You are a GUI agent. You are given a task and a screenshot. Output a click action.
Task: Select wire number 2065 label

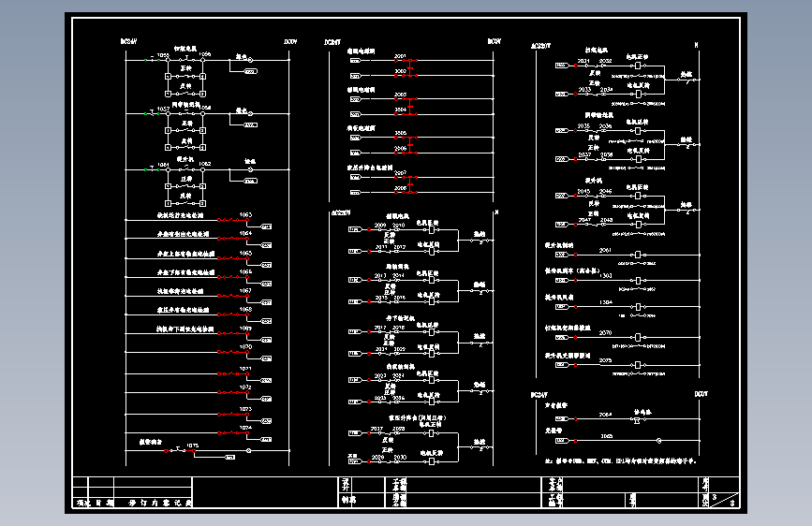coord(606,436)
